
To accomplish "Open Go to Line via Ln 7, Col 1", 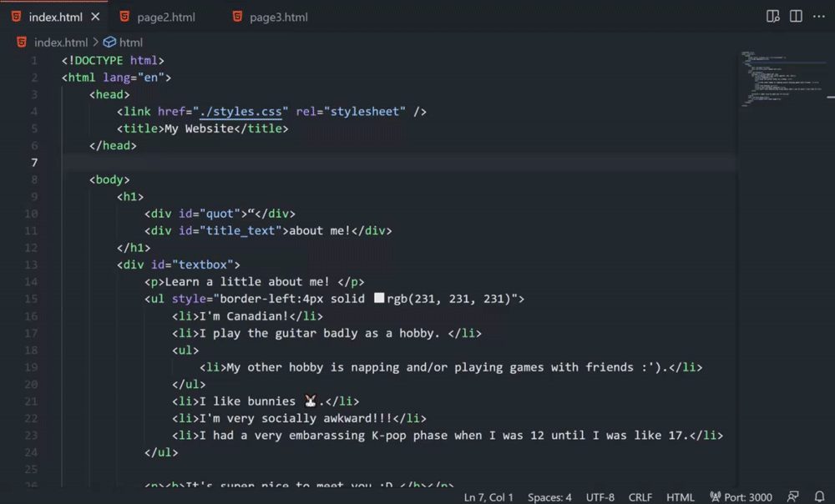I will point(488,497).
